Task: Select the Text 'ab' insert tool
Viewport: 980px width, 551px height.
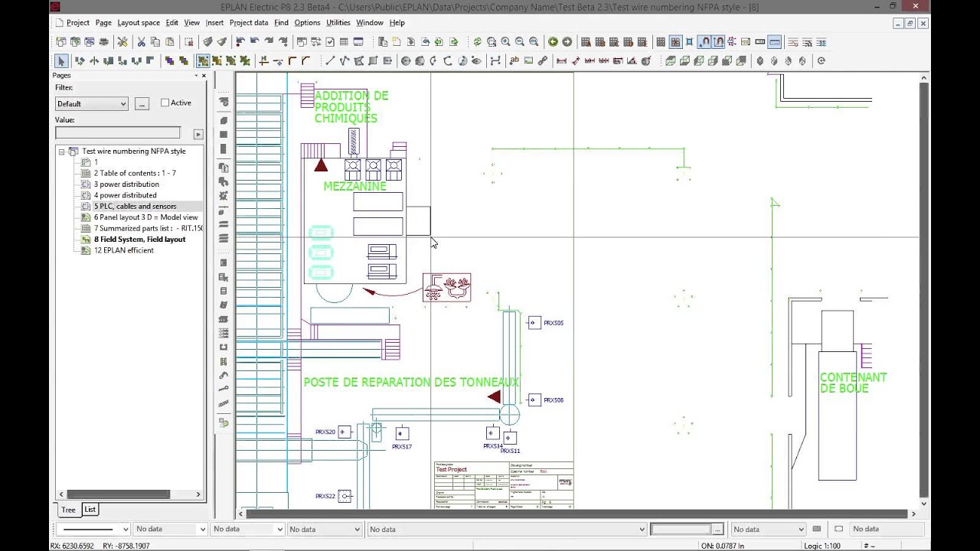Action: [514, 61]
